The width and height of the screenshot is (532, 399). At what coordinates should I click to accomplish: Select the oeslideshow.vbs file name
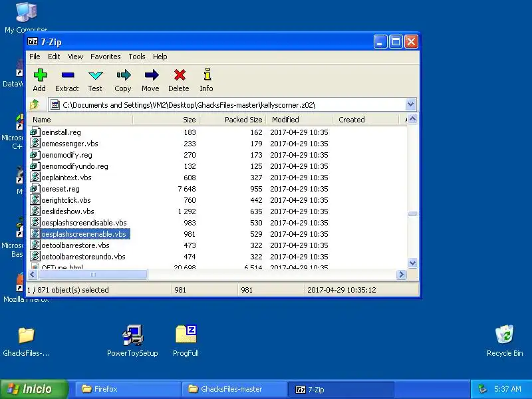click(x=68, y=211)
